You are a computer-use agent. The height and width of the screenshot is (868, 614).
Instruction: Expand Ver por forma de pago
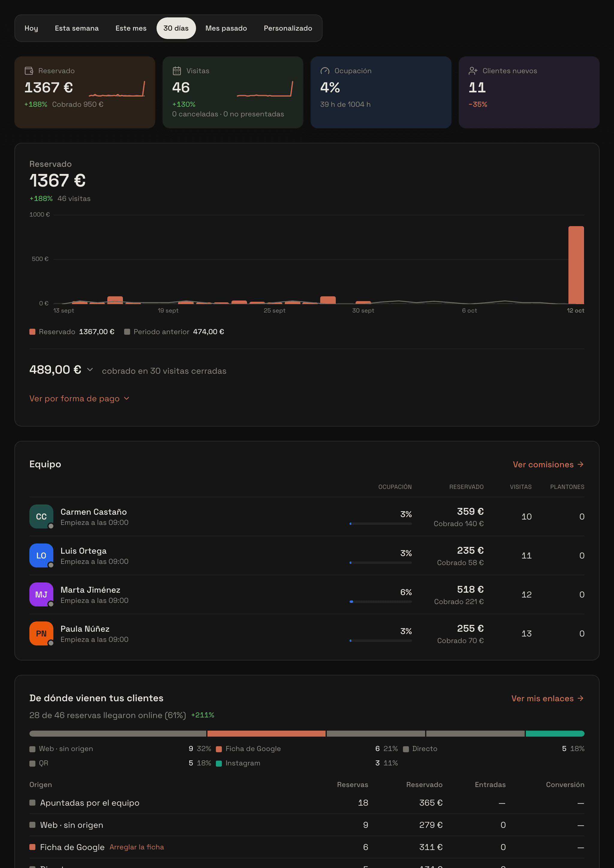pyautogui.click(x=79, y=399)
